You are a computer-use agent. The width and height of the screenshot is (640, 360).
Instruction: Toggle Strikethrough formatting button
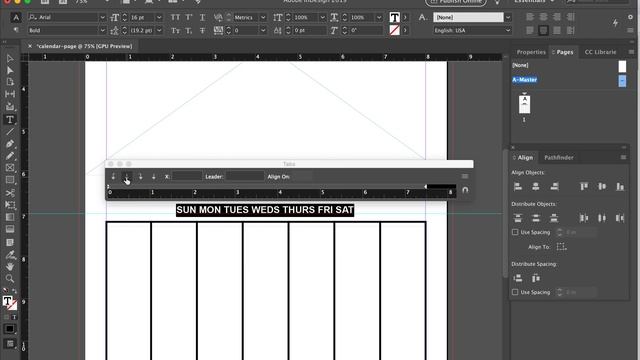(x=202, y=31)
